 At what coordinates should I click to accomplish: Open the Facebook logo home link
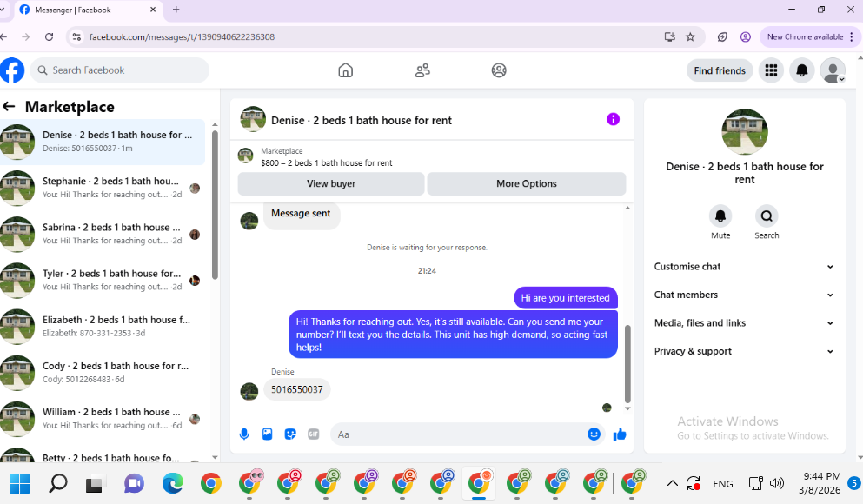point(12,70)
